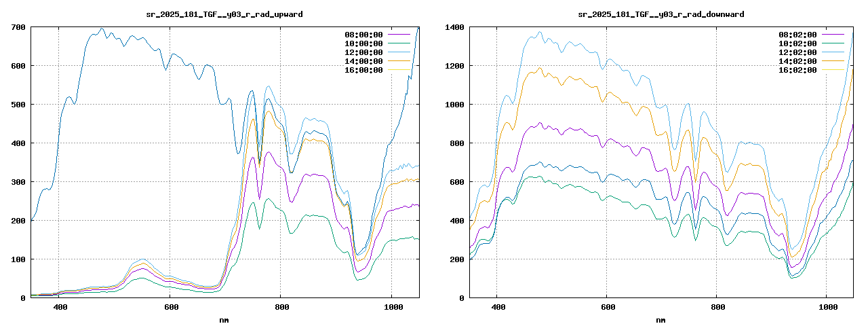The image size is (868, 326).
Task: Click y-axis tick 1200 on downward chart
Action: point(454,66)
